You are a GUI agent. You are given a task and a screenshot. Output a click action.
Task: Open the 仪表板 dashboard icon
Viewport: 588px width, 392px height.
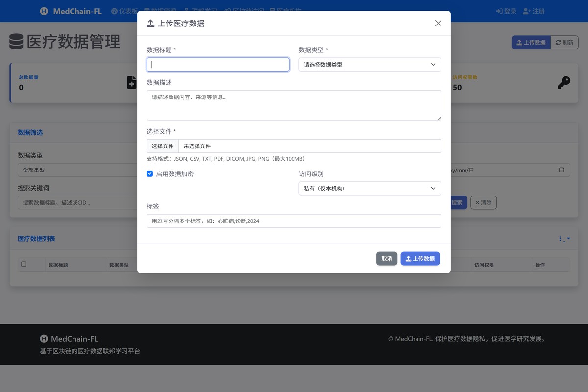point(115,11)
